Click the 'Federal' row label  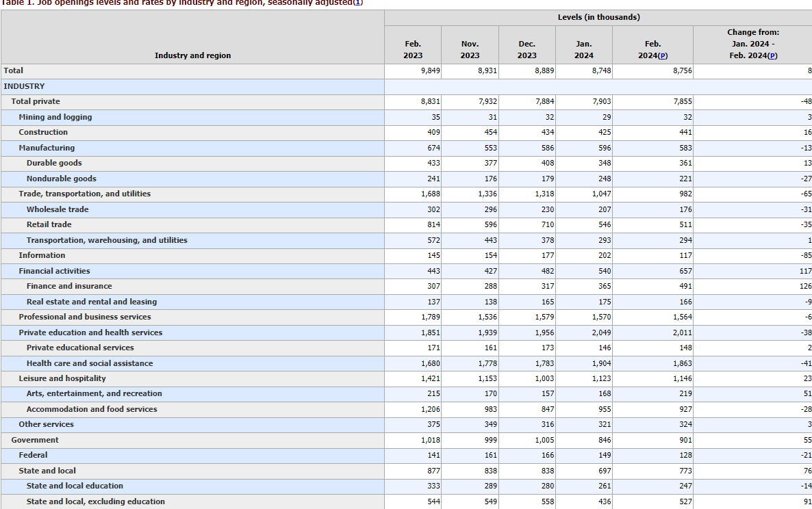pos(33,455)
